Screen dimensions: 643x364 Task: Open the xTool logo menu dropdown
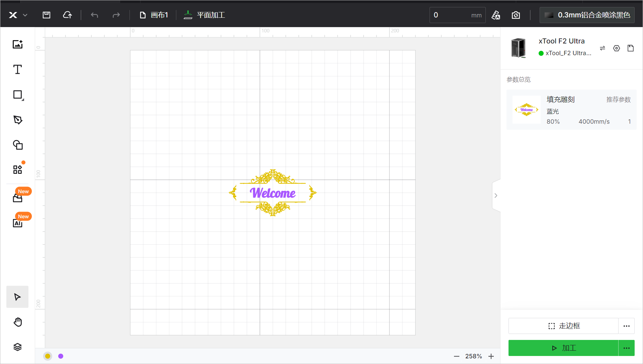tap(18, 15)
